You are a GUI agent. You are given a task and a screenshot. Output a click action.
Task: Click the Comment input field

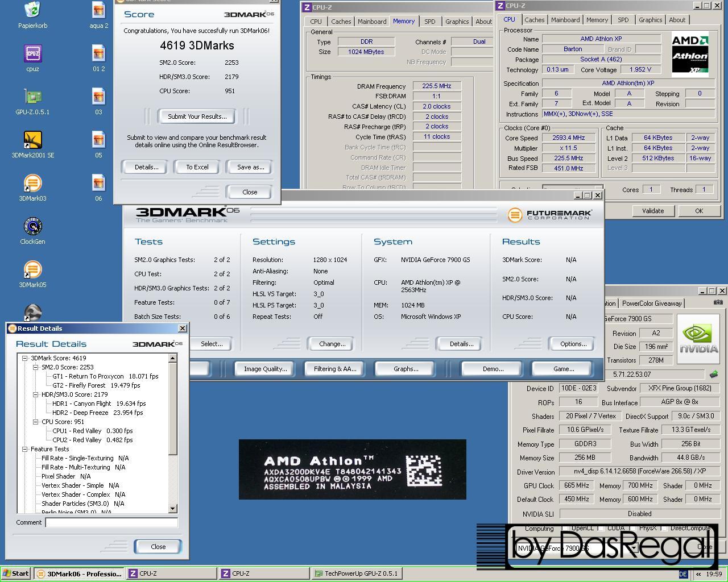[111, 522]
